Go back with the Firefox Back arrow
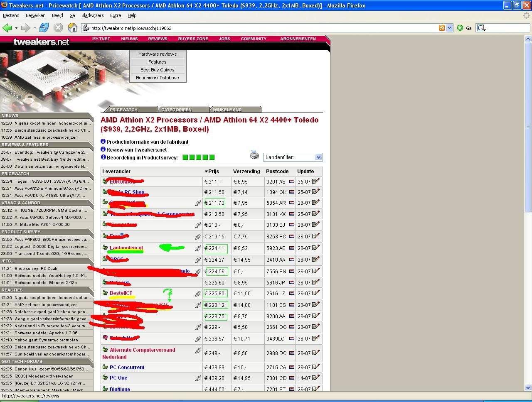 (x=7, y=28)
